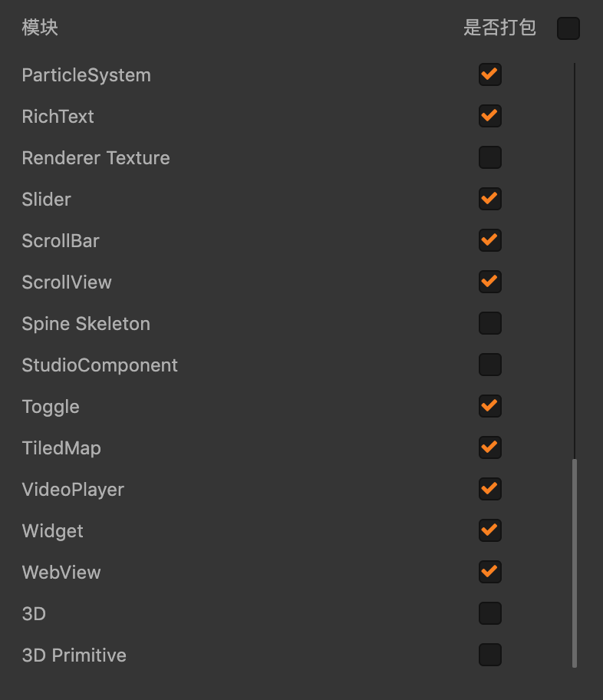Click the Spine Skeleton module label

coord(86,324)
